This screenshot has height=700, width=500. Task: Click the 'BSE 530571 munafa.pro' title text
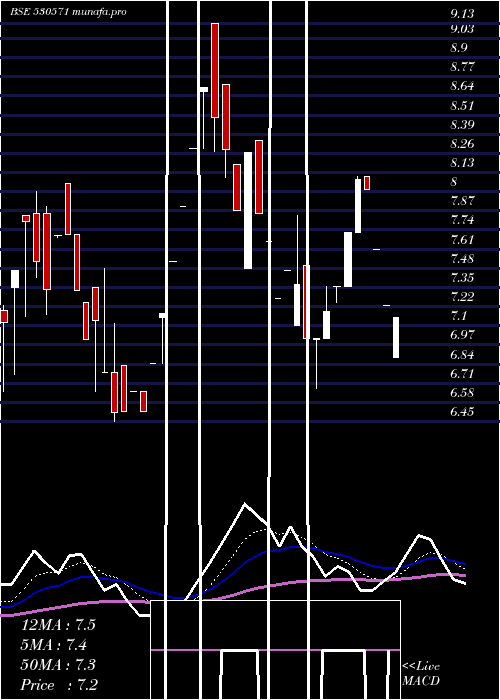click(68, 12)
